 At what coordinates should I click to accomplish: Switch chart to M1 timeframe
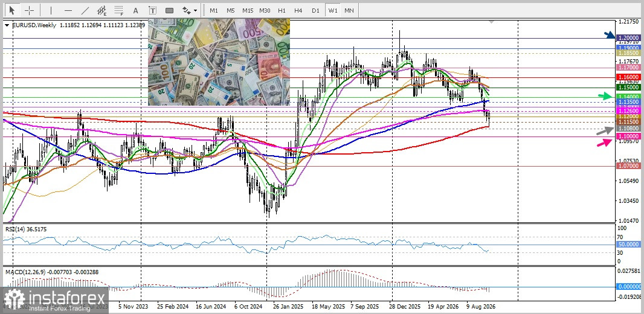coord(214,10)
